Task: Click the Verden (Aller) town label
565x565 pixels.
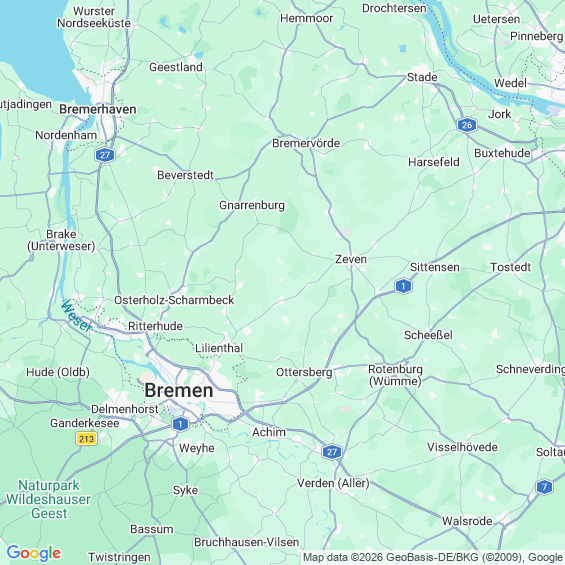Action: pyautogui.click(x=333, y=483)
